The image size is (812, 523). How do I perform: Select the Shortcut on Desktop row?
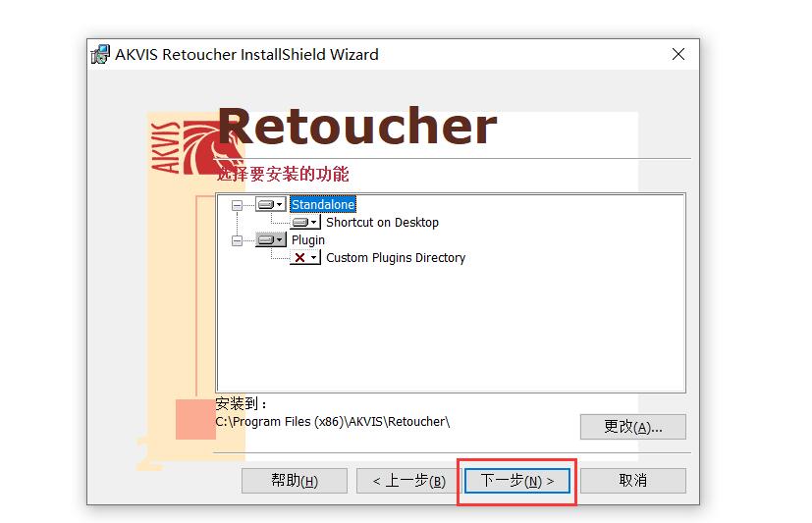[x=382, y=223]
